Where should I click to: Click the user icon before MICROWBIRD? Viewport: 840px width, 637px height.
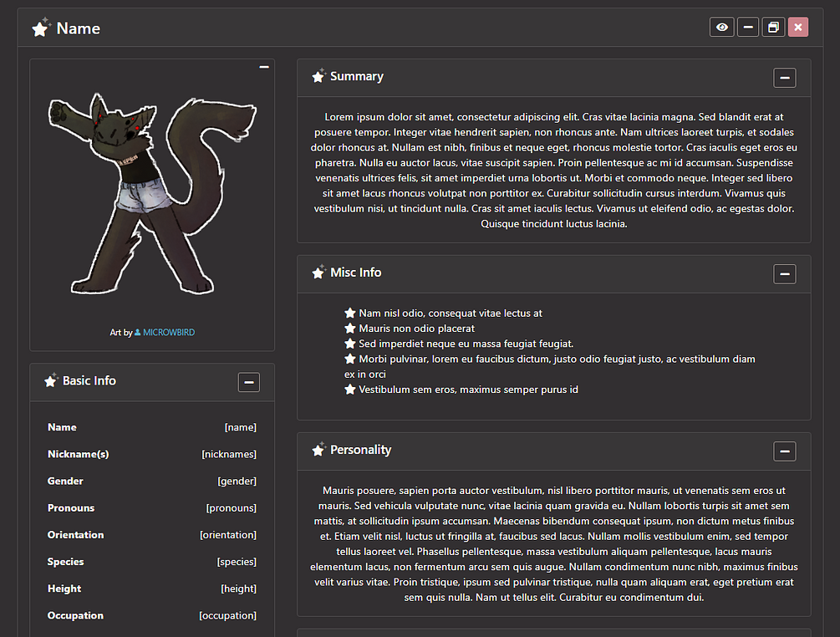click(x=138, y=332)
